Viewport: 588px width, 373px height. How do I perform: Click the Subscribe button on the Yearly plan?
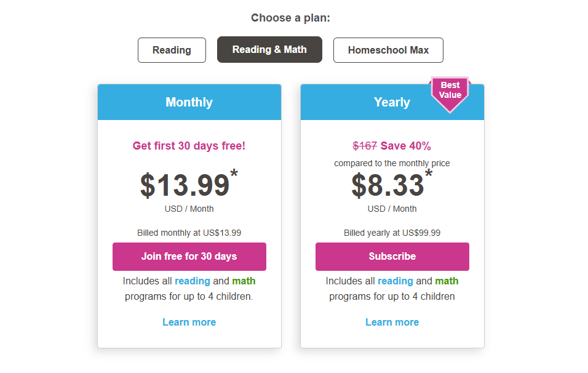click(x=392, y=257)
